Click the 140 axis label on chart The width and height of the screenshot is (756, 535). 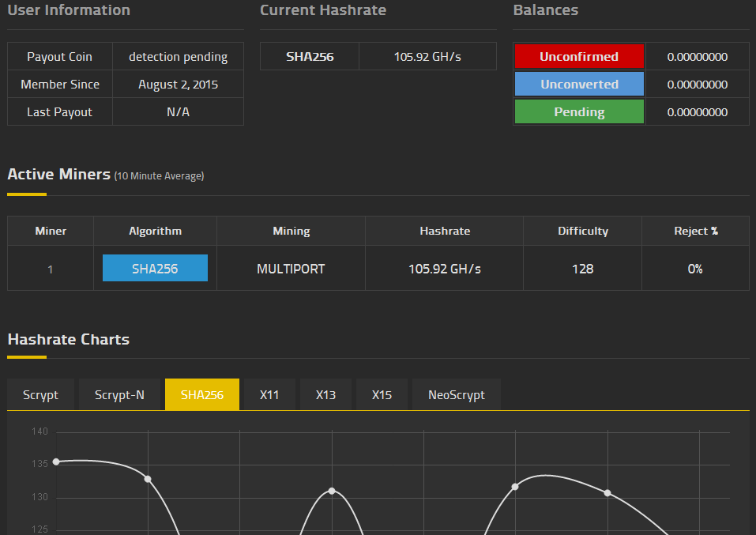40,431
